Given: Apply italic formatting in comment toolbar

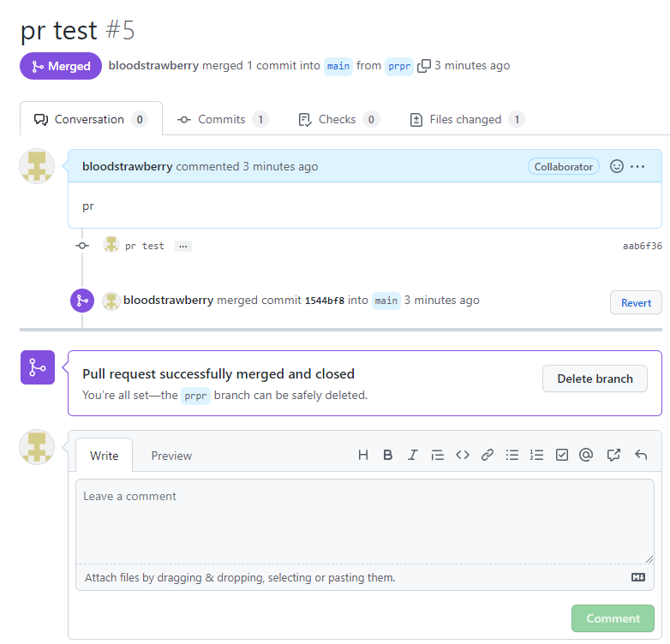Looking at the screenshot, I should tap(412, 455).
